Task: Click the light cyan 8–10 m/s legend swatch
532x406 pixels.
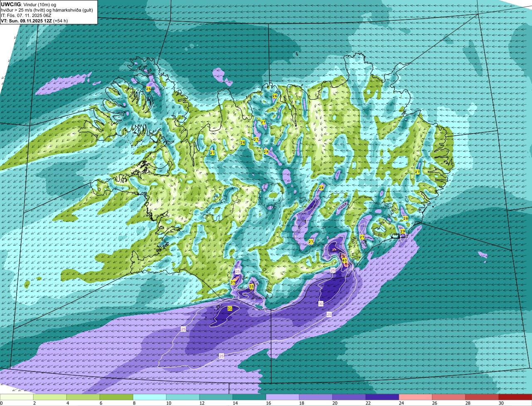Action: (x=150, y=397)
